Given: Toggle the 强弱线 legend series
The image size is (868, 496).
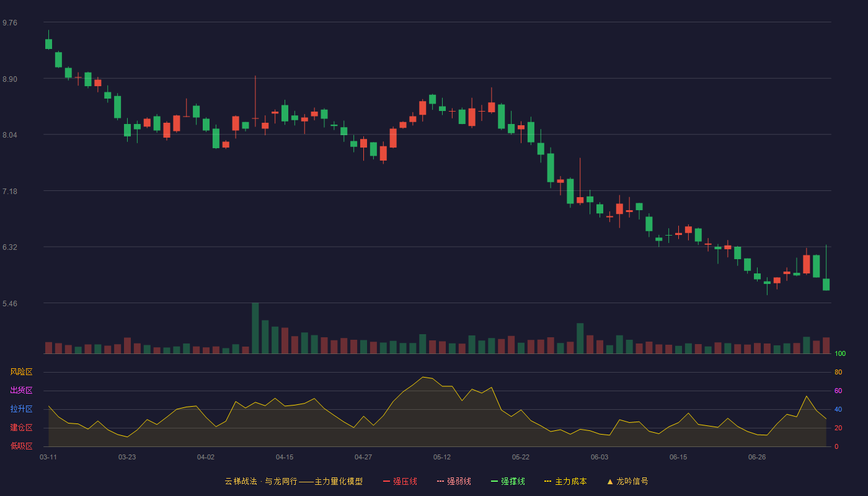Looking at the screenshot, I should (454, 481).
